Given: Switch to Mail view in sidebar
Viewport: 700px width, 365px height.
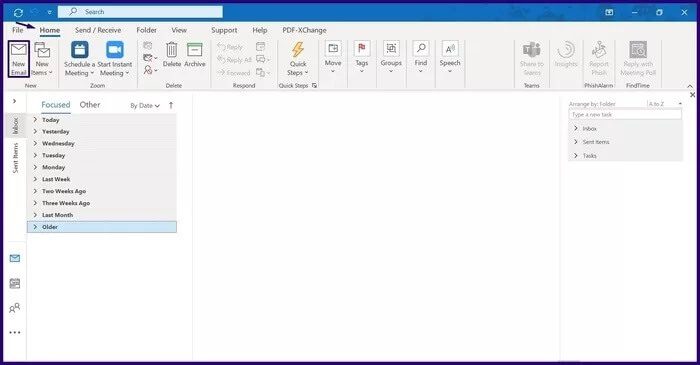Looking at the screenshot, I should click(x=15, y=258).
